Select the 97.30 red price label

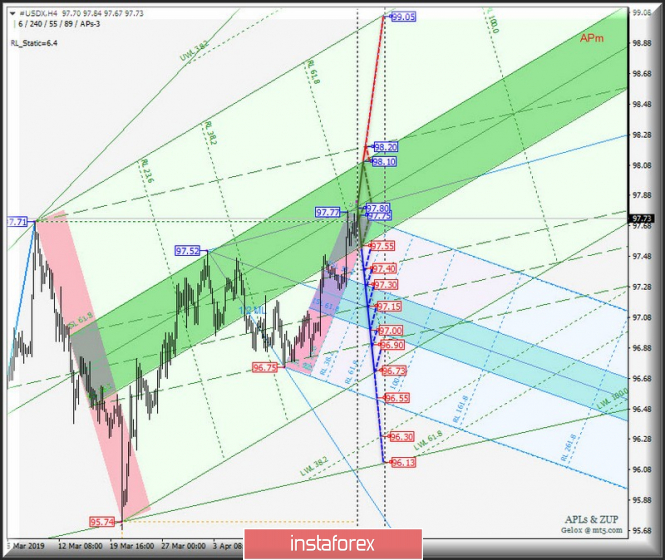point(386,285)
